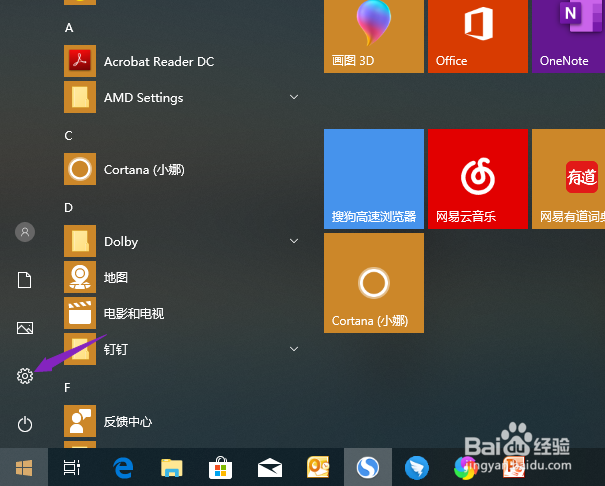Jump to the letter D section header

[68, 208]
